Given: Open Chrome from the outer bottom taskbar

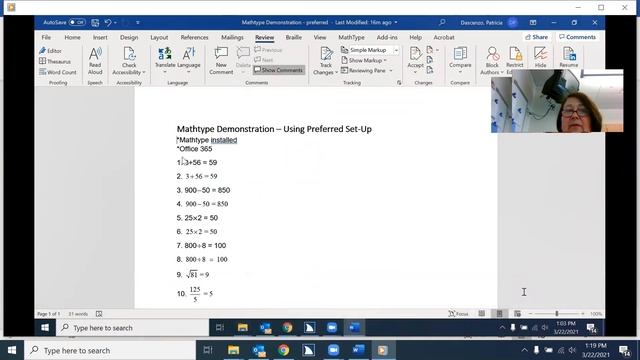Looking at the screenshot, I should (x=283, y=350).
